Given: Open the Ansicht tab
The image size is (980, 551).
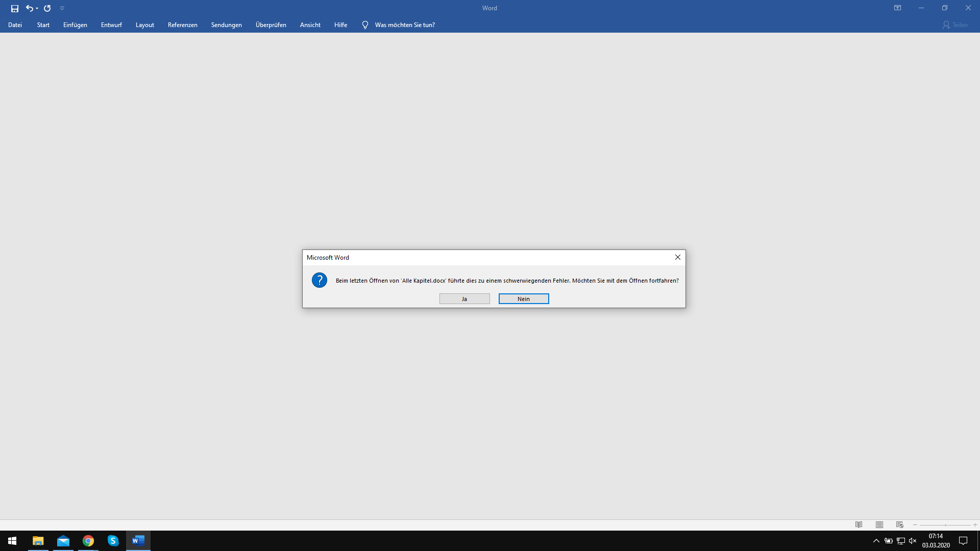Looking at the screenshot, I should coord(310,25).
